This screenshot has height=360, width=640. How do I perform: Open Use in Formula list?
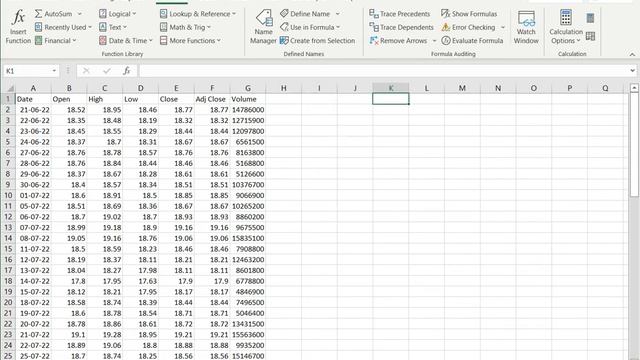(x=310, y=27)
